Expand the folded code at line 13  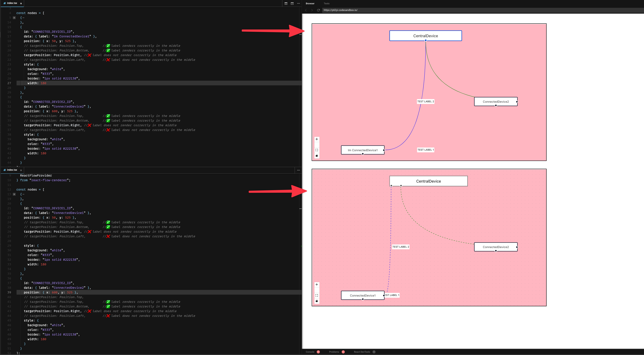tap(14, 194)
